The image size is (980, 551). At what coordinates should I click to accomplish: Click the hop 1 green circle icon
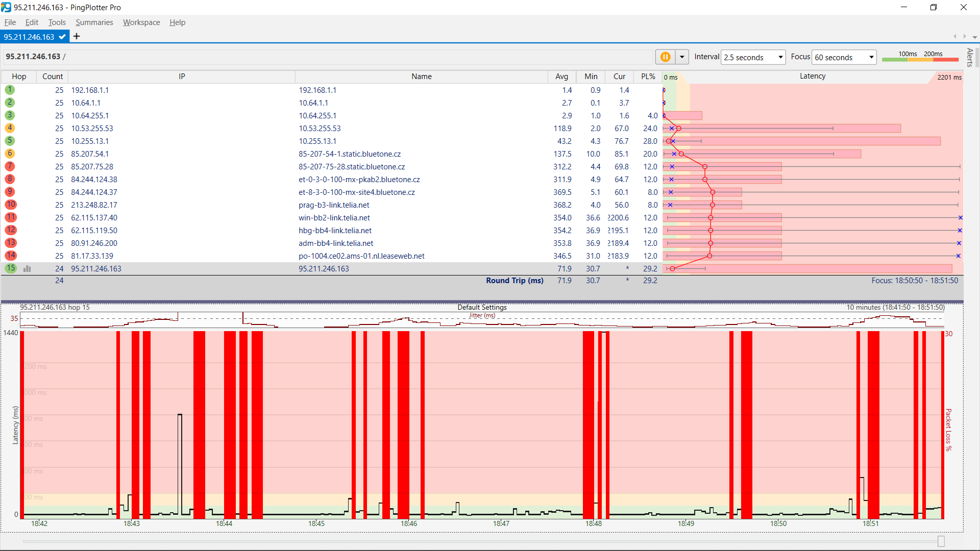click(10, 90)
